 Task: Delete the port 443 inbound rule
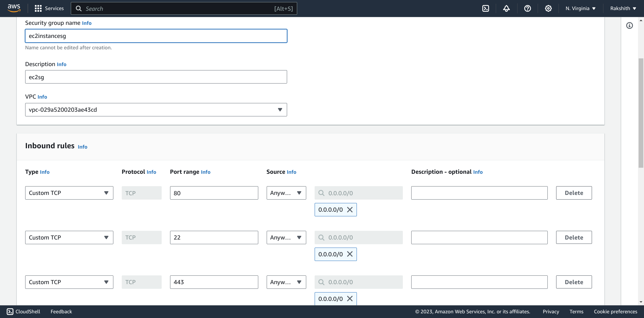point(574,282)
